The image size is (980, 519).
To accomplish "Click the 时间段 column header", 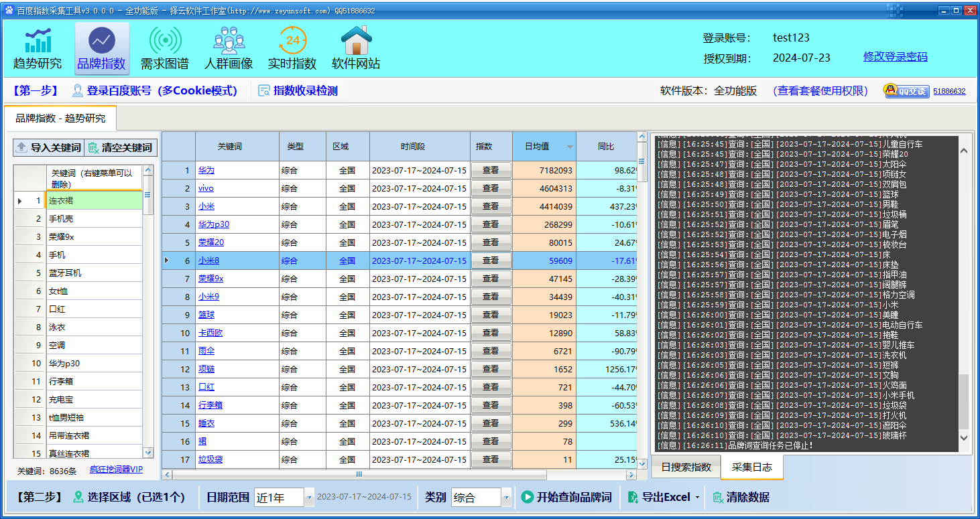I will (x=420, y=147).
